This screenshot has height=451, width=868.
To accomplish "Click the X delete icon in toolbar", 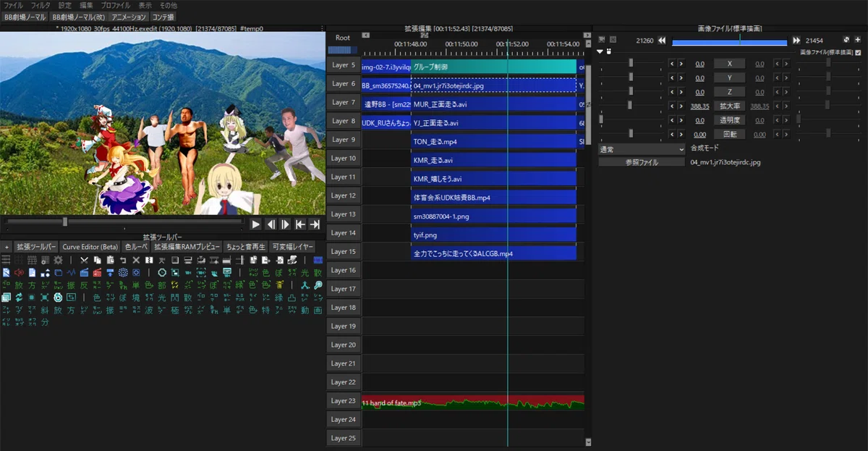I will pos(135,259).
